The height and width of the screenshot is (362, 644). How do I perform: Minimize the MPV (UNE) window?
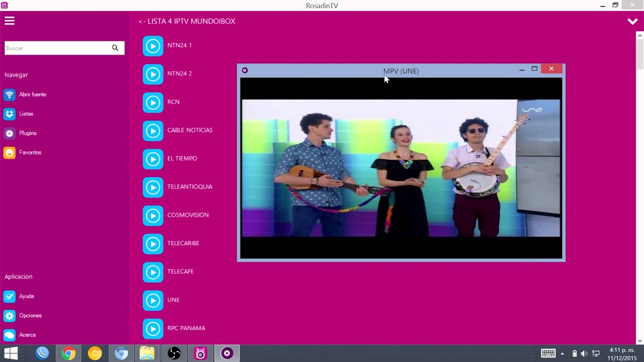(x=522, y=69)
